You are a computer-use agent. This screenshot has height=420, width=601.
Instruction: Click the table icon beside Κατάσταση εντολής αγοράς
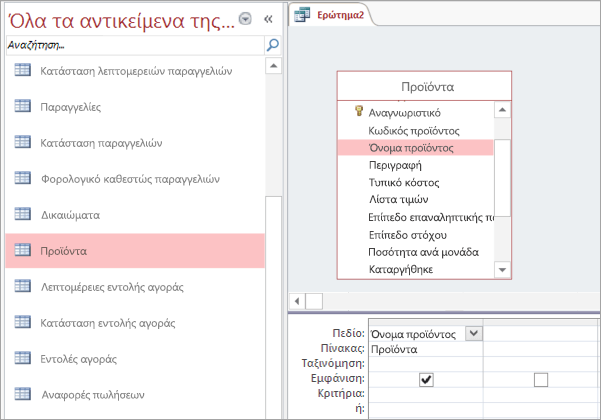click(x=23, y=322)
